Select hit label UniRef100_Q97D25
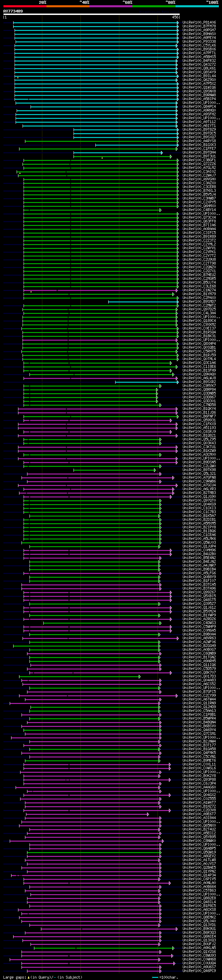This screenshot has height=980, width=222. click(x=199, y=309)
